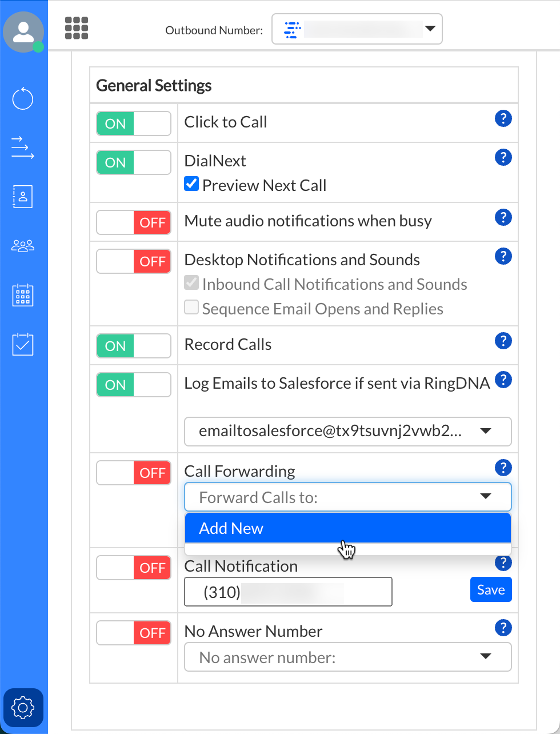This screenshot has height=734, width=560.
Task: Open the DialNext queue arrows icon
Action: point(23,147)
